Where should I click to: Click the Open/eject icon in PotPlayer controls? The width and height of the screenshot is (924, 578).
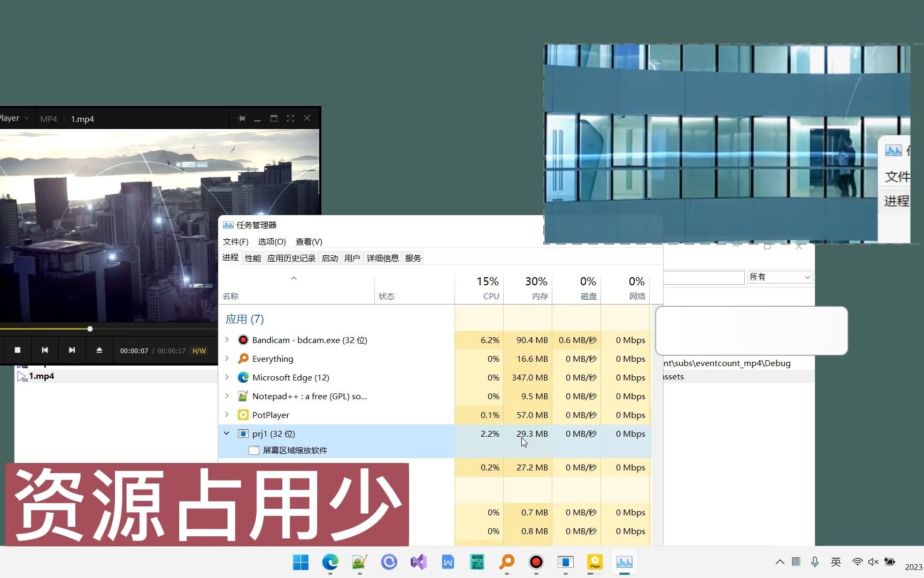99,350
